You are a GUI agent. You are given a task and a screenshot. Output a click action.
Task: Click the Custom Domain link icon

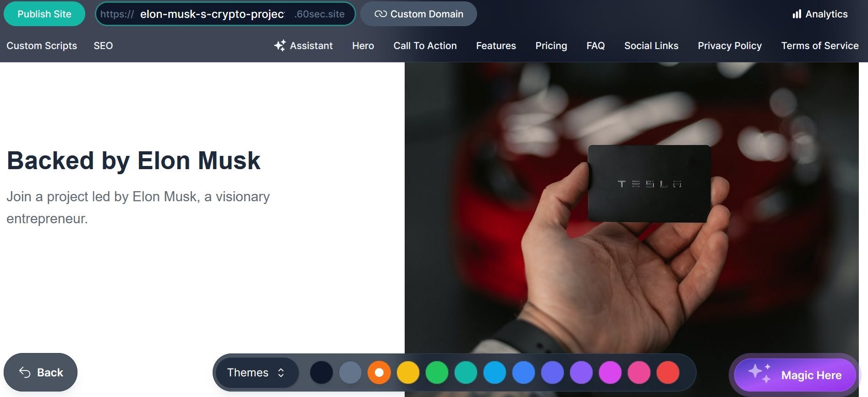[x=380, y=14]
